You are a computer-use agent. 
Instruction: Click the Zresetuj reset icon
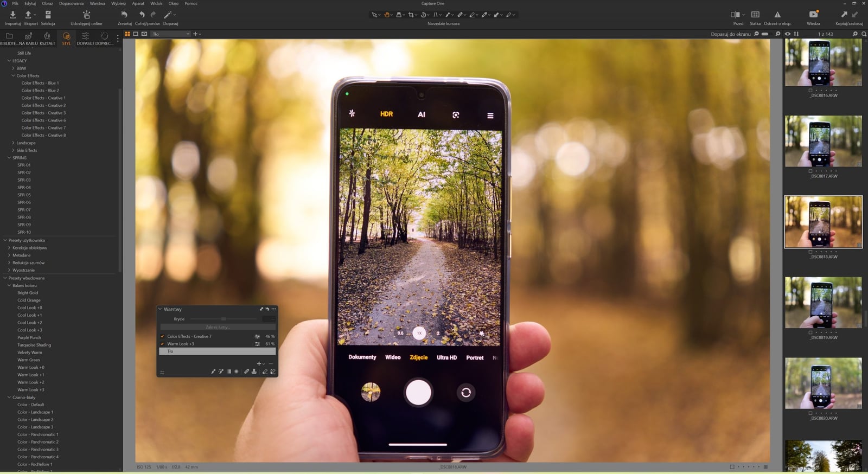124,15
